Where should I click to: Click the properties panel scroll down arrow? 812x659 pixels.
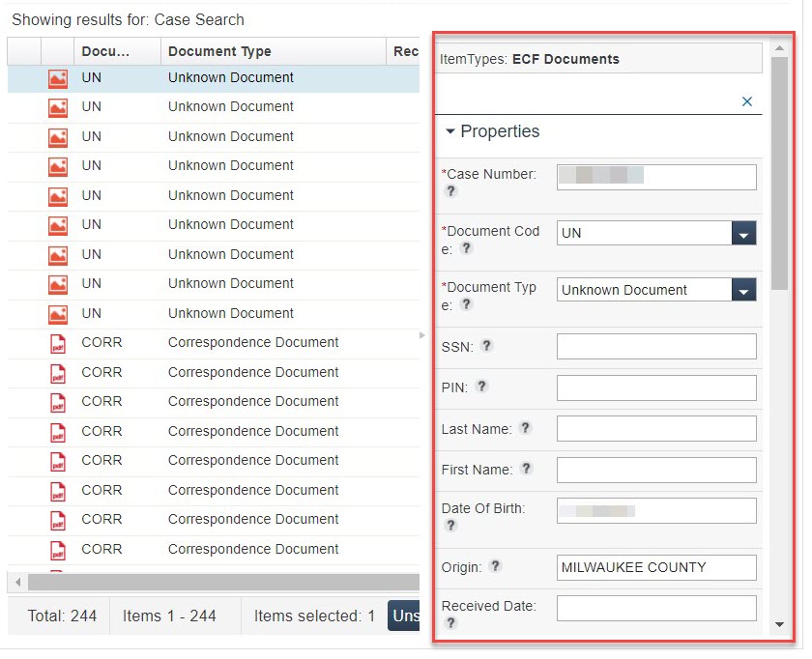780,625
